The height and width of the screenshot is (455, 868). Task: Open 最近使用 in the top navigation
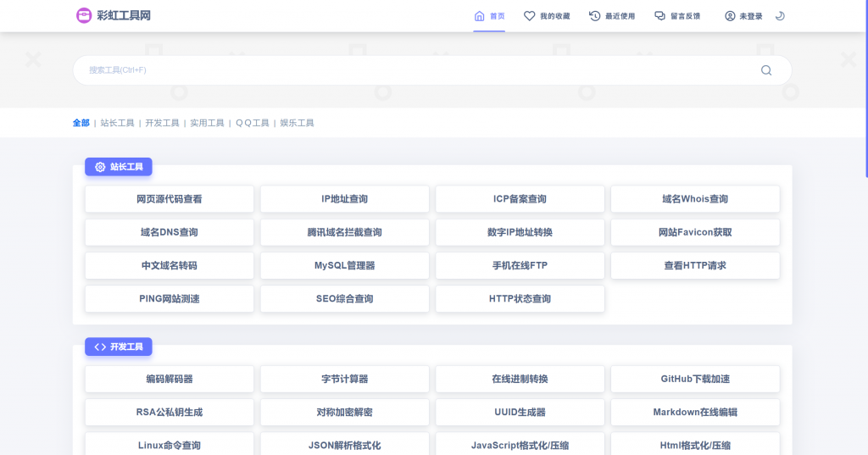[612, 16]
